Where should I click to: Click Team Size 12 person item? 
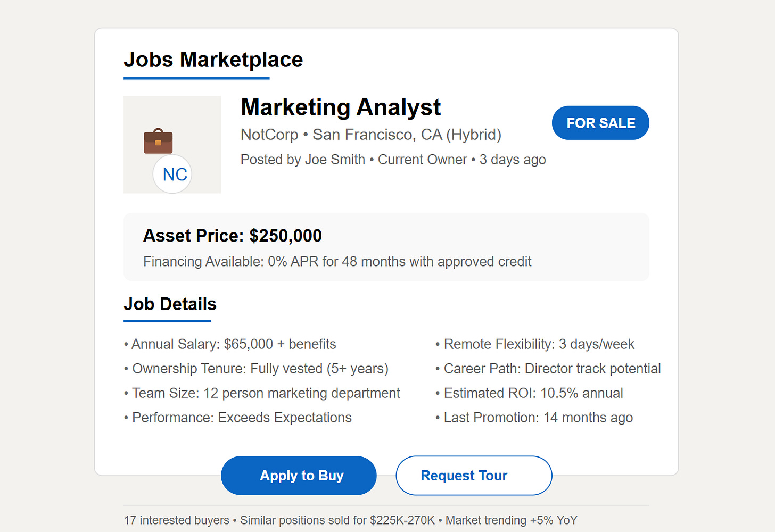click(x=262, y=393)
